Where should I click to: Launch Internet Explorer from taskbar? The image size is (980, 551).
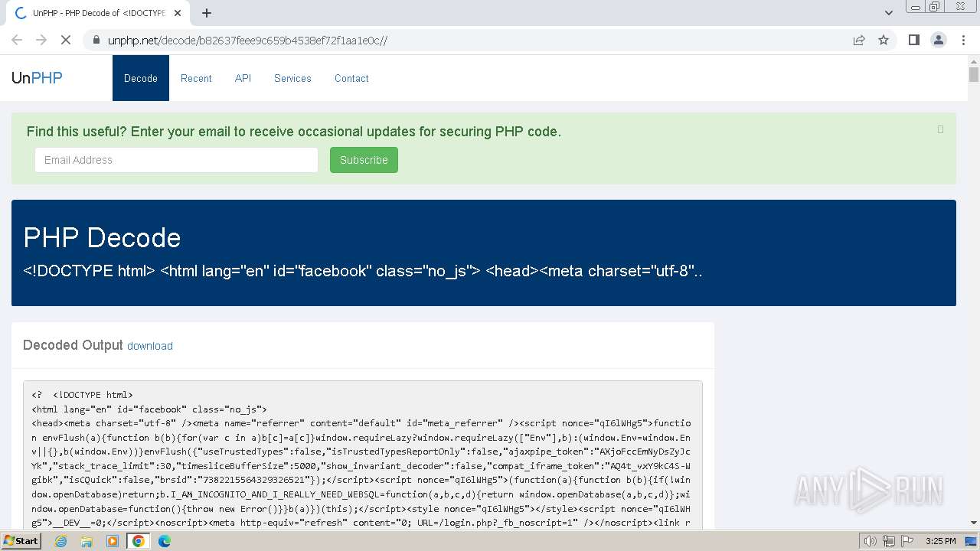[60, 541]
